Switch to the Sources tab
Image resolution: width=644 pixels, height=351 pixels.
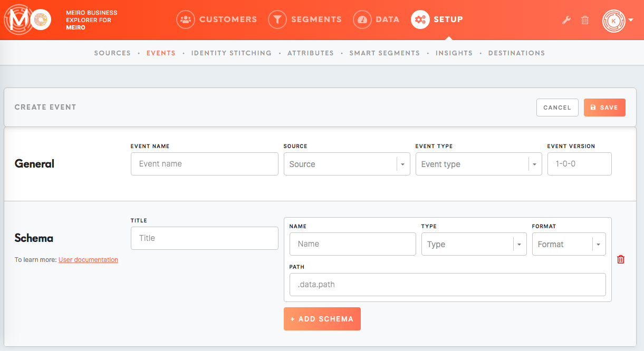(112, 53)
